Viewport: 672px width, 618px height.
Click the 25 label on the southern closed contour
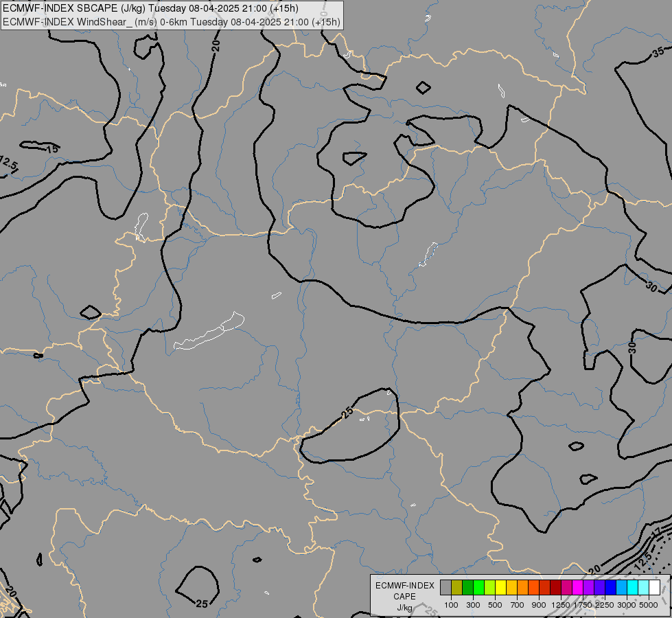[347, 413]
